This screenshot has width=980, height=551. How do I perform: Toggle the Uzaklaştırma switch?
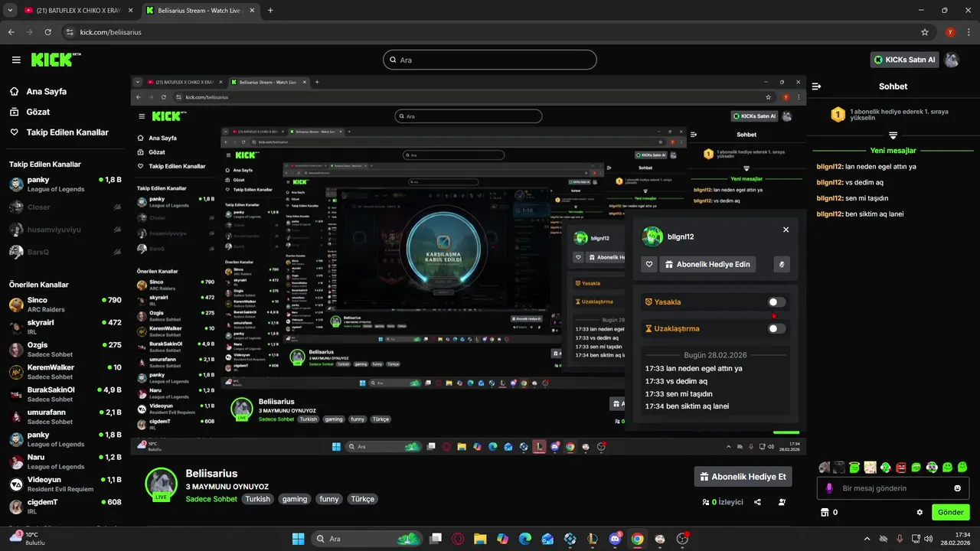click(776, 328)
